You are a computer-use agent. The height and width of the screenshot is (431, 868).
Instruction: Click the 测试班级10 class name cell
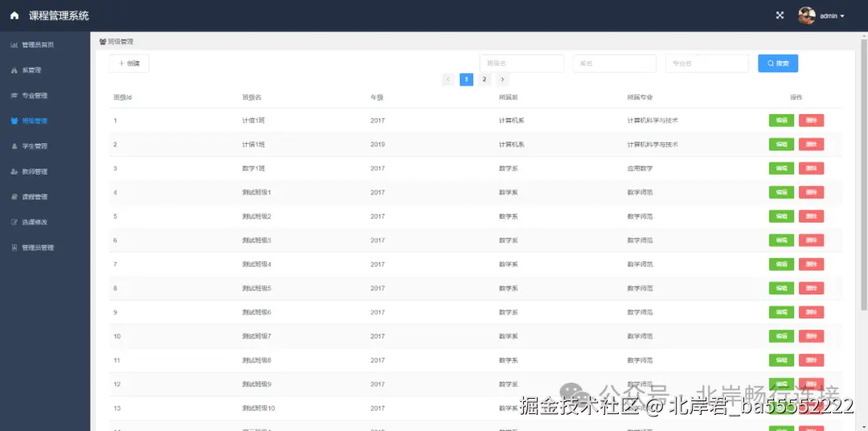[x=259, y=408]
